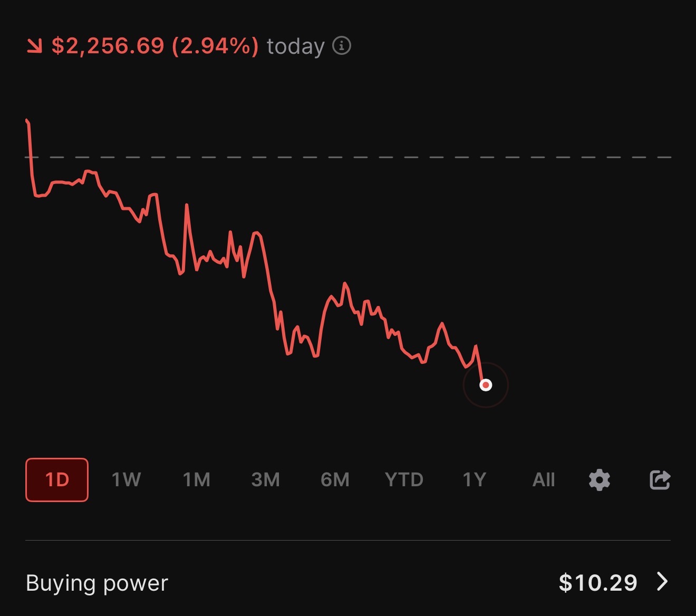Click the share chart icon

660,480
